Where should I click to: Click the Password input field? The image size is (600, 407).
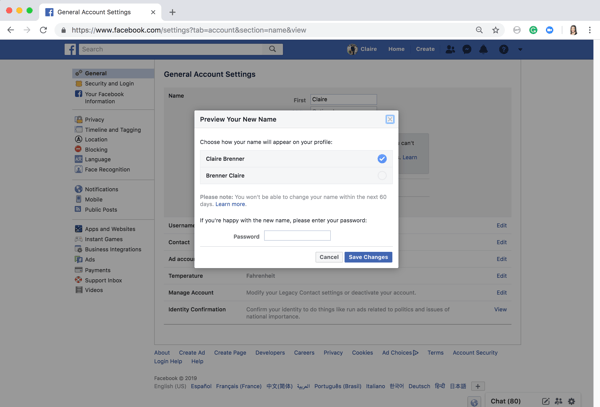pos(297,236)
